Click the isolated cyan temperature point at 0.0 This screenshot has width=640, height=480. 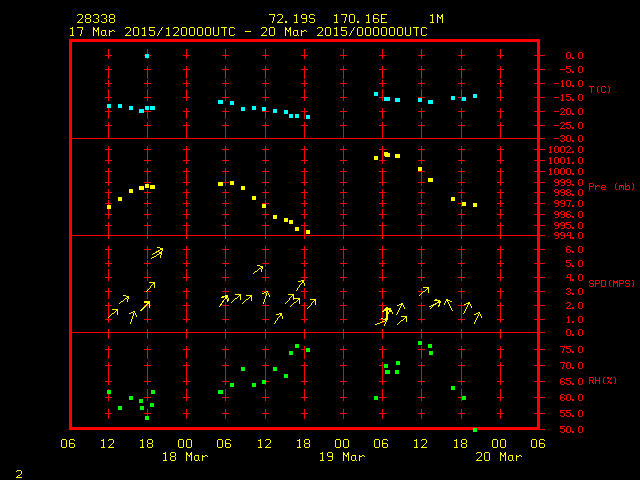[147, 56]
